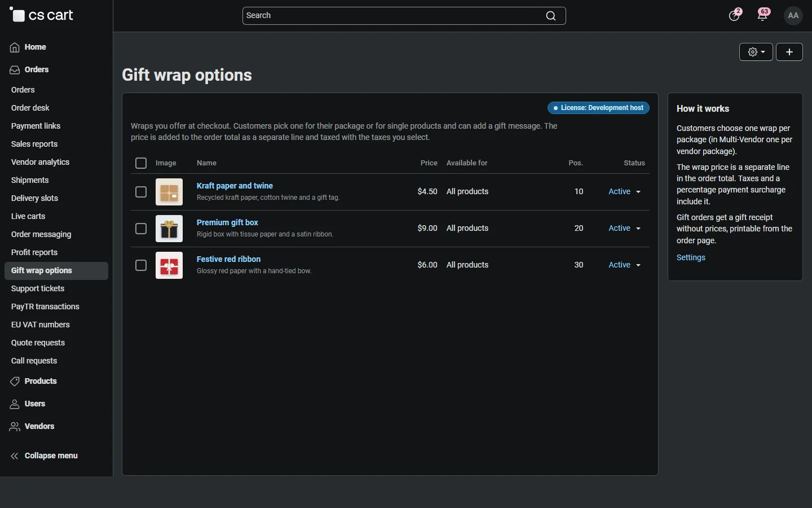Open the AA user avatar menu
812x508 pixels.
click(793, 15)
